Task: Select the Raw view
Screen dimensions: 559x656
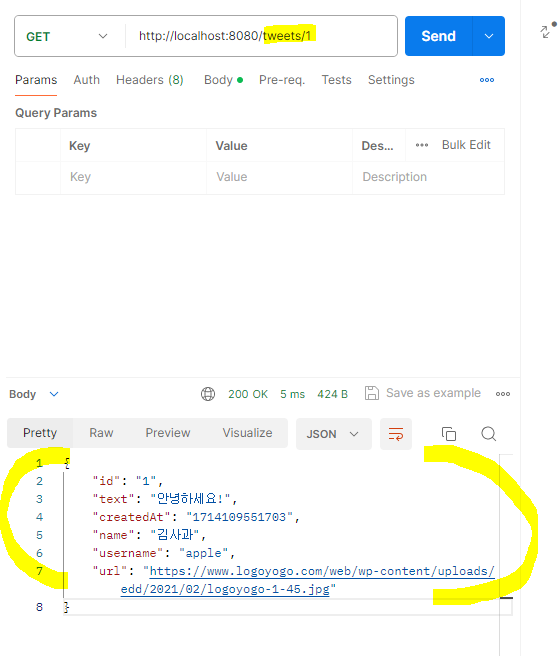Action: tap(101, 433)
